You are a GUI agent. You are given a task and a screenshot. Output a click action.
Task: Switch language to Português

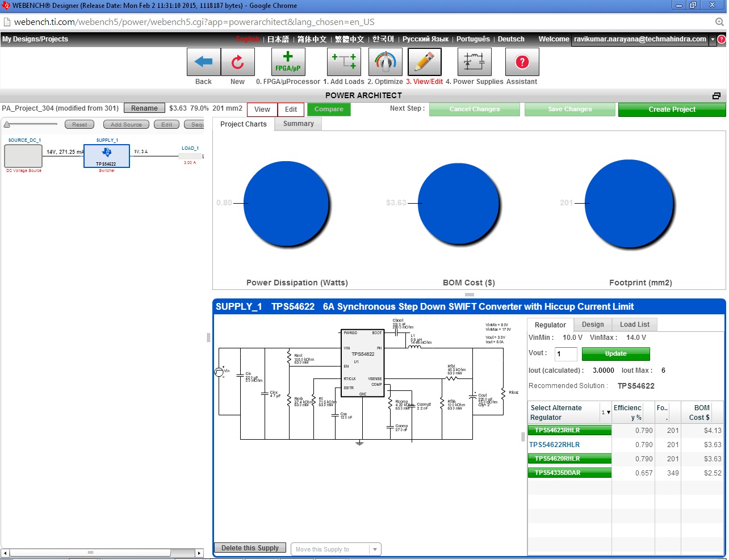pyautogui.click(x=473, y=39)
